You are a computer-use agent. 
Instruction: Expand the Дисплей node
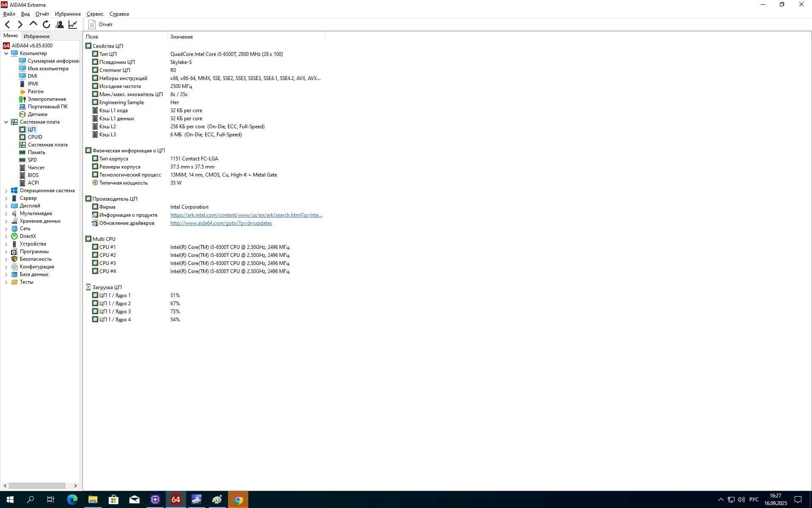[x=6, y=206]
